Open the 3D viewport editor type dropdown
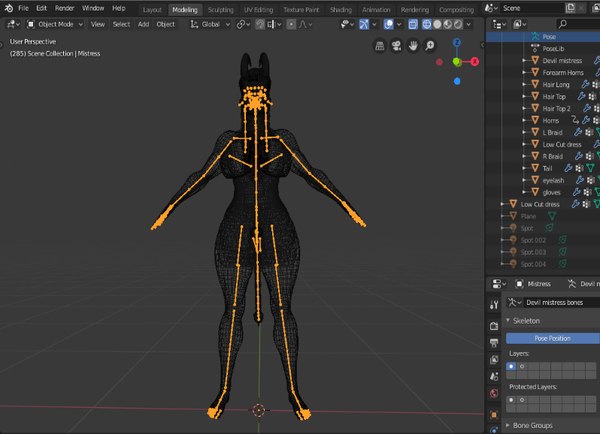Screen dimensions: 600x434 [x=13, y=24]
